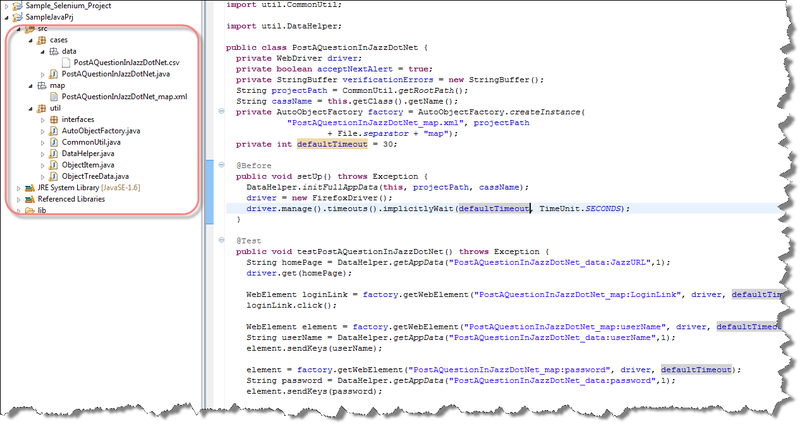Click the SampleJavaPrj project icon

(18, 17)
